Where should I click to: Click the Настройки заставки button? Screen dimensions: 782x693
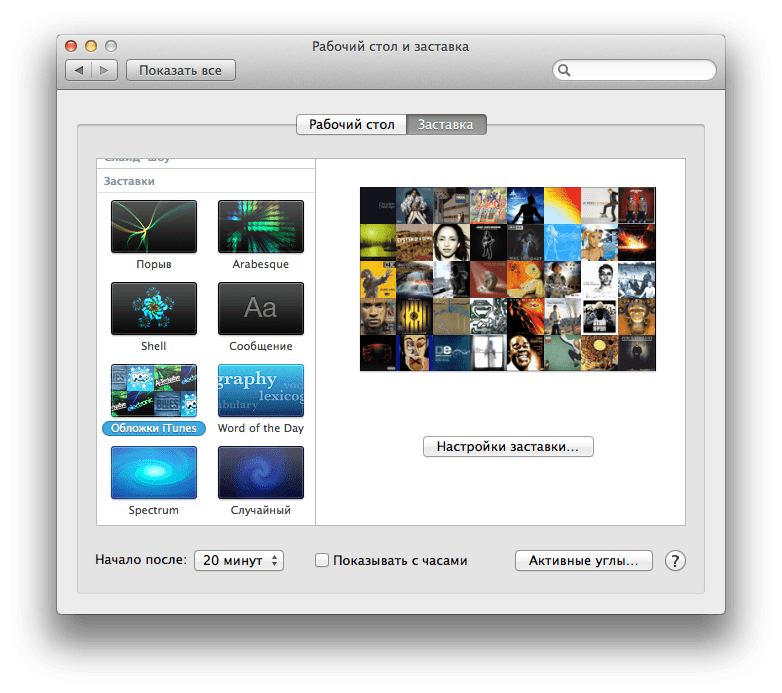point(508,446)
